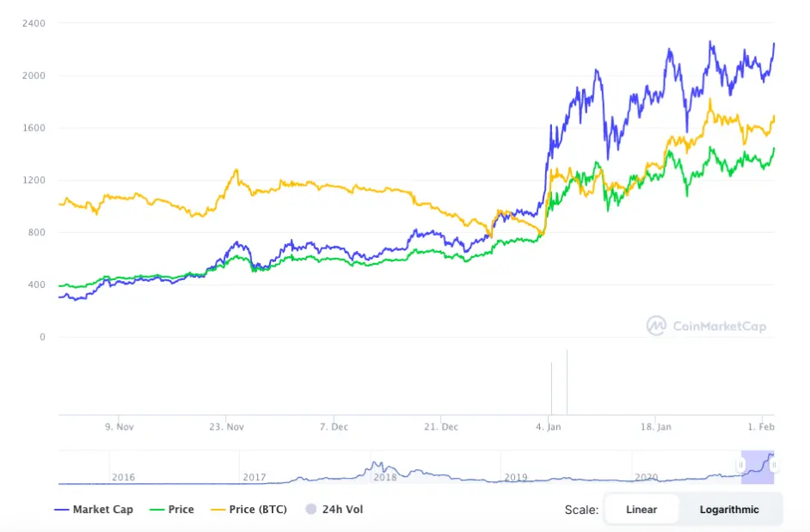This screenshot has height=532, width=810.
Task: Click the tallest volume bar after 4. Jan
Action: click(567, 382)
